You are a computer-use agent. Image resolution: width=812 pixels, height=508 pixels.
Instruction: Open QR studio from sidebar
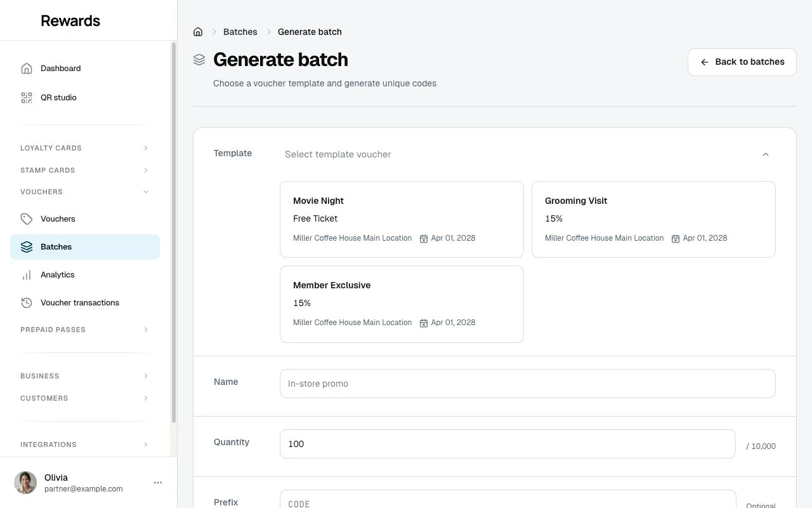pos(85,98)
